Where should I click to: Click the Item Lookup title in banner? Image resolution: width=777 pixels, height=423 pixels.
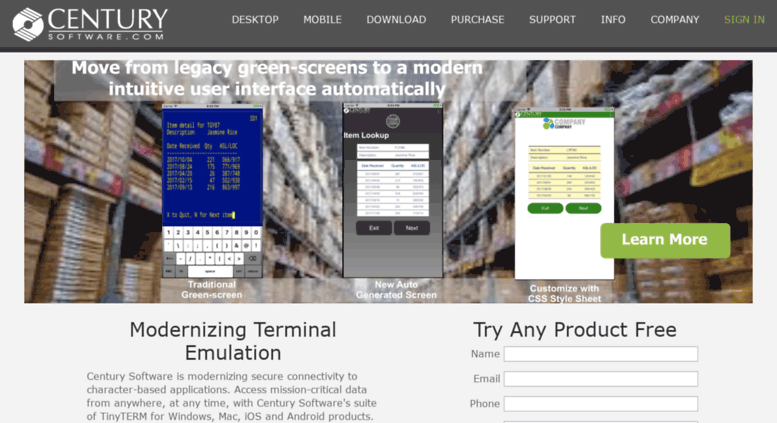(x=366, y=135)
